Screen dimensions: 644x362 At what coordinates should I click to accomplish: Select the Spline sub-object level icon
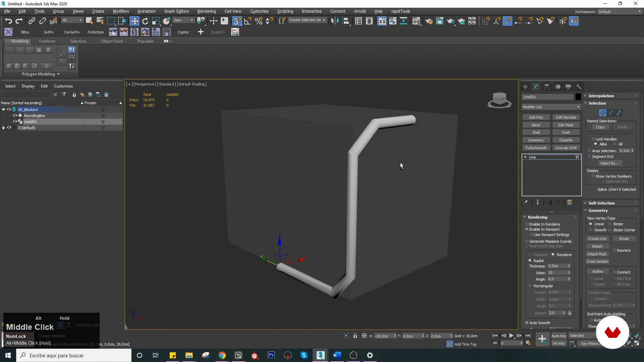click(x=619, y=113)
